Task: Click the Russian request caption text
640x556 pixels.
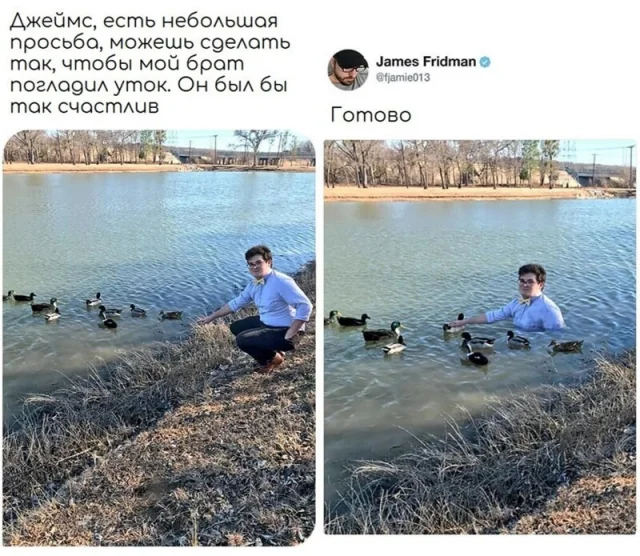Action: [149, 63]
